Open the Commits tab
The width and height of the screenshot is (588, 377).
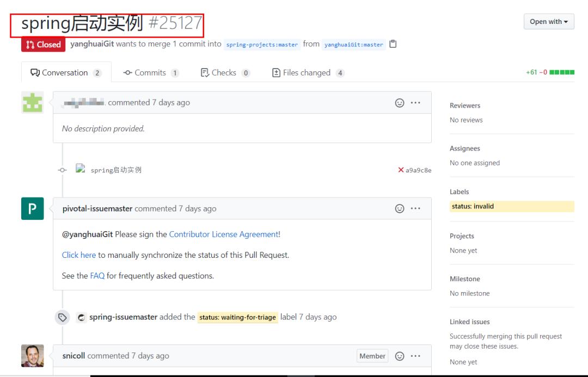(150, 72)
